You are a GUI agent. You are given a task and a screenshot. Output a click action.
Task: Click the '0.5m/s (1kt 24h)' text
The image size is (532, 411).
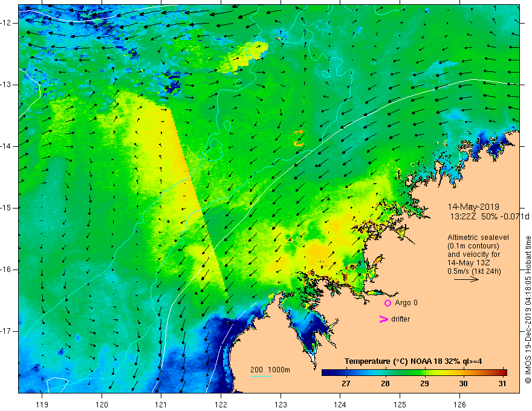(474, 271)
